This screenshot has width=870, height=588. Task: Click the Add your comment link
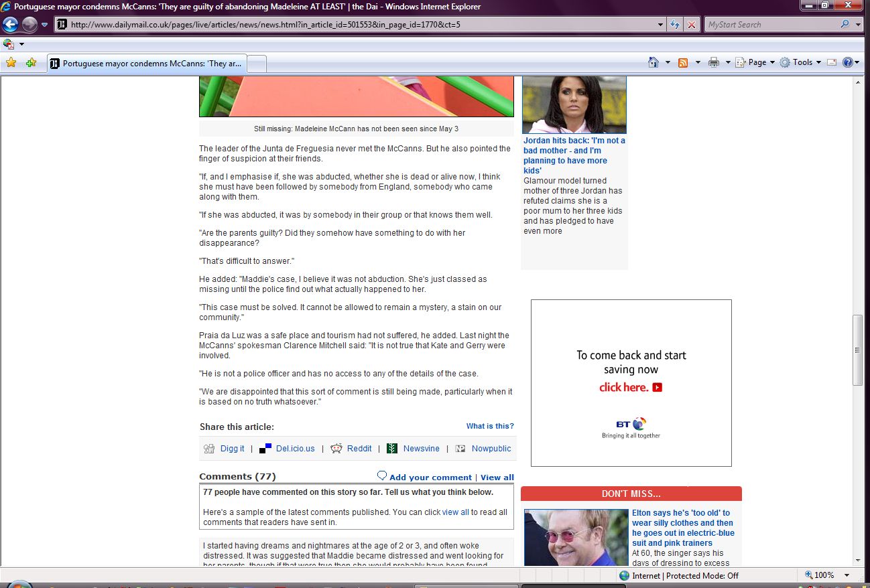[x=430, y=477]
